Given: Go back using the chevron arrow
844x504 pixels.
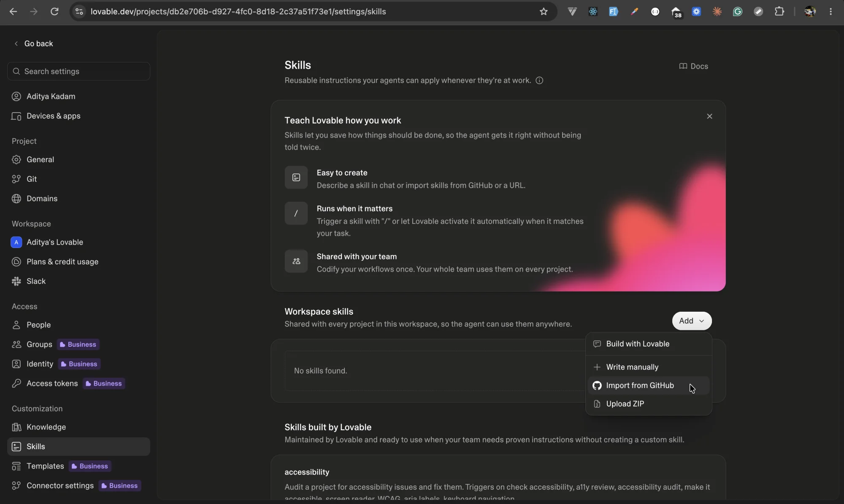Looking at the screenshot, I should pos(16,43).
